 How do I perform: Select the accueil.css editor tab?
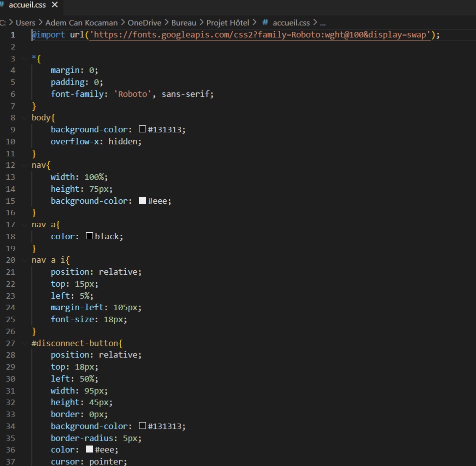coord(27,5)
